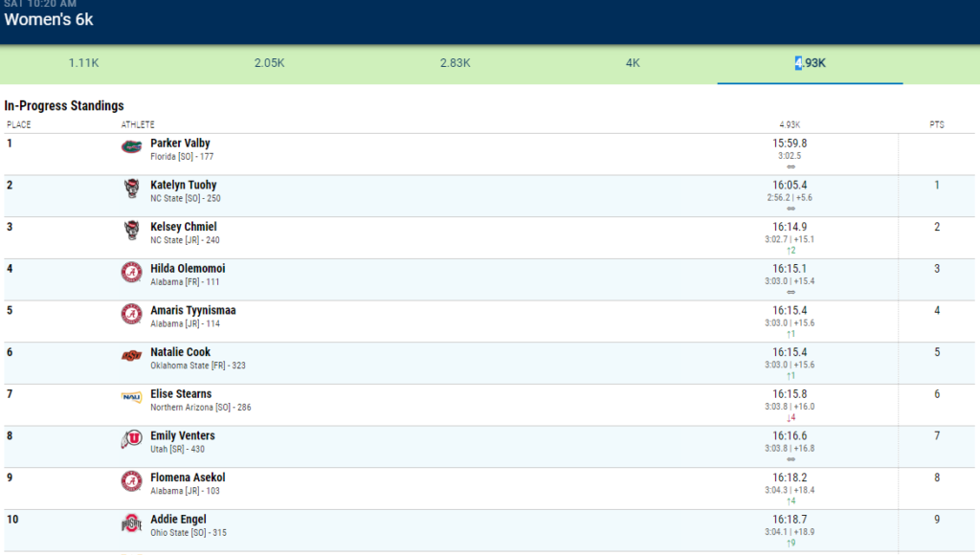Click the no-change indicator for Emily Venters
This screenshot has height=555, width=980.
791,459
